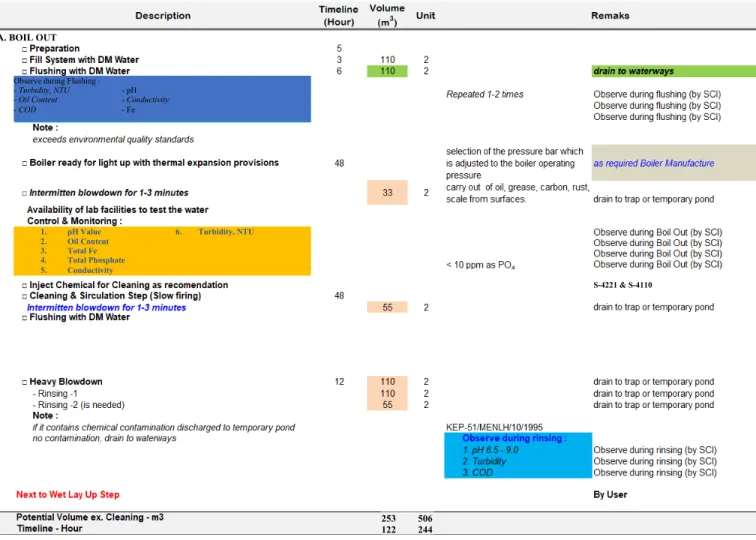This screenshot has width=756, height=540.
Task: Select the Remaks column header
Action: [x=610, y=15]
